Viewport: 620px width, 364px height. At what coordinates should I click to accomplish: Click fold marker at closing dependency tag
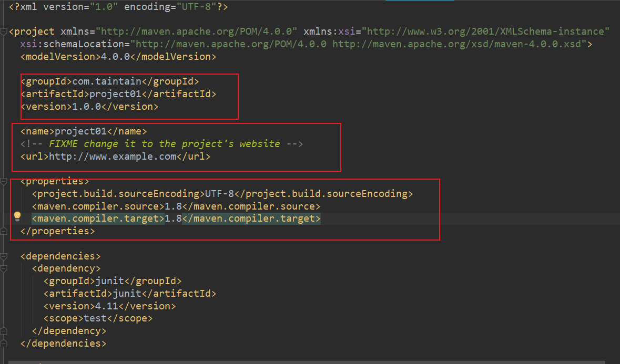point(4,331)
